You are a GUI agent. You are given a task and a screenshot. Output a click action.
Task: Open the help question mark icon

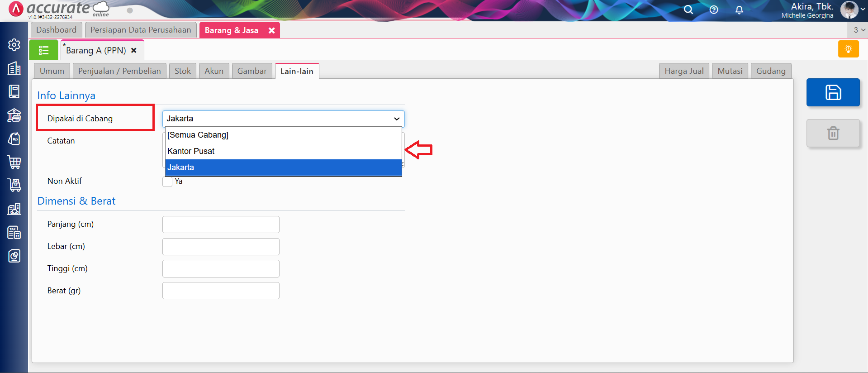pyautogui.click(x=714, y=10)
